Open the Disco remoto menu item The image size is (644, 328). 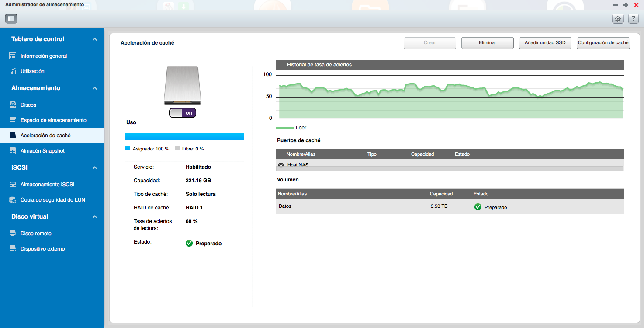36,234
